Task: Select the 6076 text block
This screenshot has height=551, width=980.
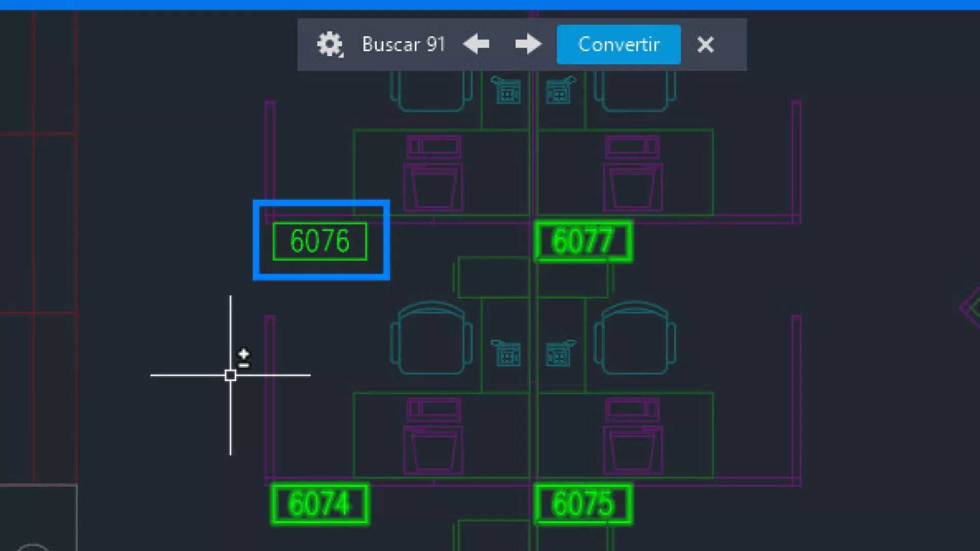Action: tap(320, 241)
